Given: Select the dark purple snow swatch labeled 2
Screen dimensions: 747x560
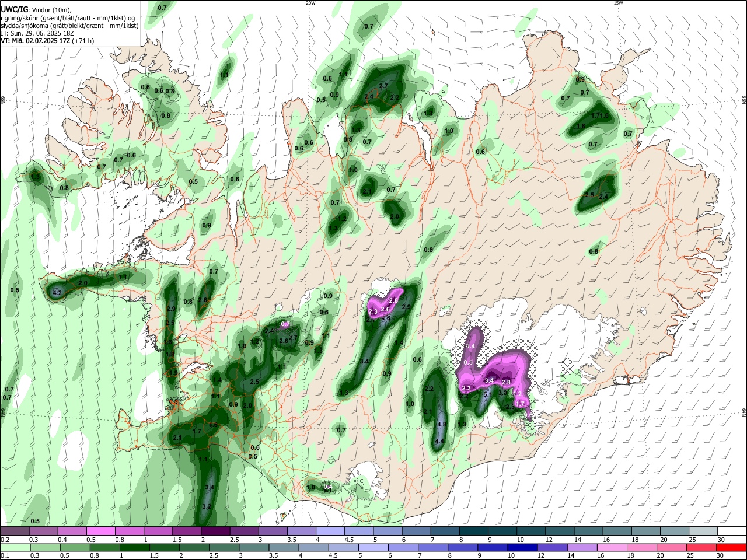Looking at the screenshot, I should (215, 531).
